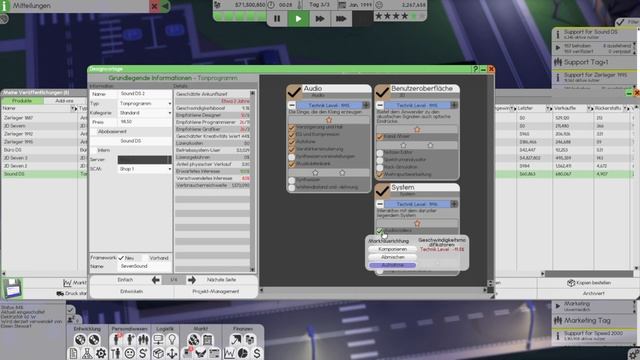Decrease Benutzeroberfläche Technik Level with minus

pos(380,105)
